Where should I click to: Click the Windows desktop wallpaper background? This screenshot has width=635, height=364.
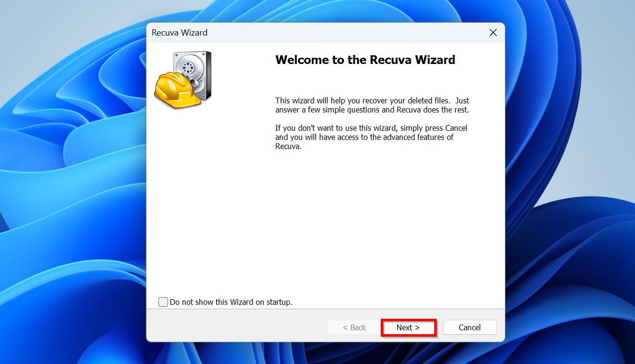pyautogui.click(x=72, y=192)
